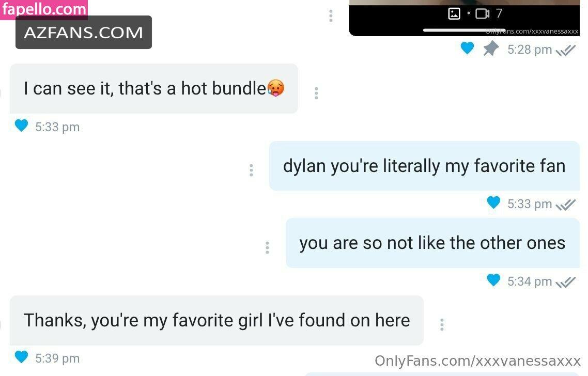Image resolution: width=588 pixels, height=376 pixels.
Task: Toggle heart next to 5:34 pm timestamp
Action: 493,280
